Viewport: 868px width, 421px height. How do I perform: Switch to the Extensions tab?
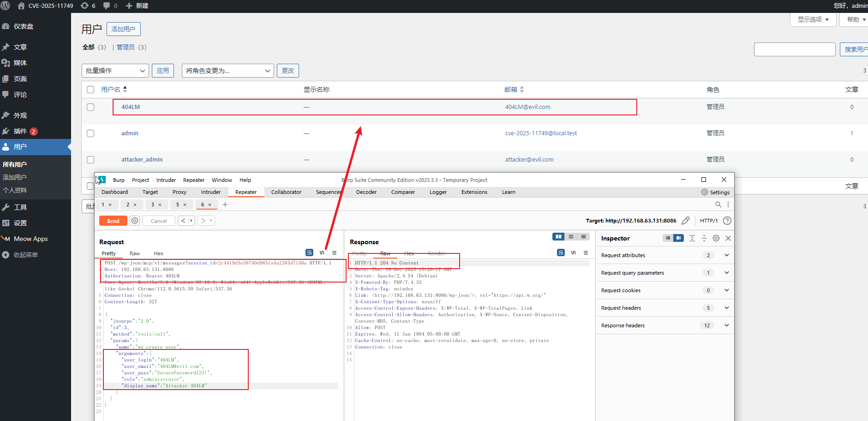(x=474, y=192)
